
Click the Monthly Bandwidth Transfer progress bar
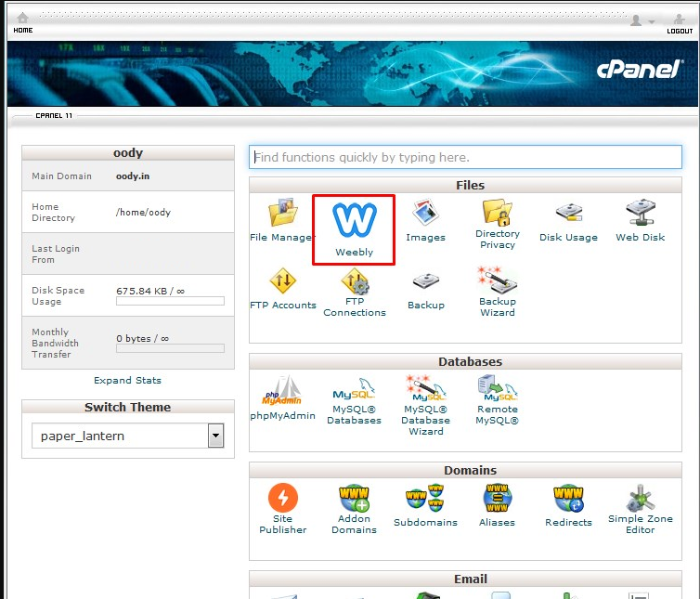[170, 348]
